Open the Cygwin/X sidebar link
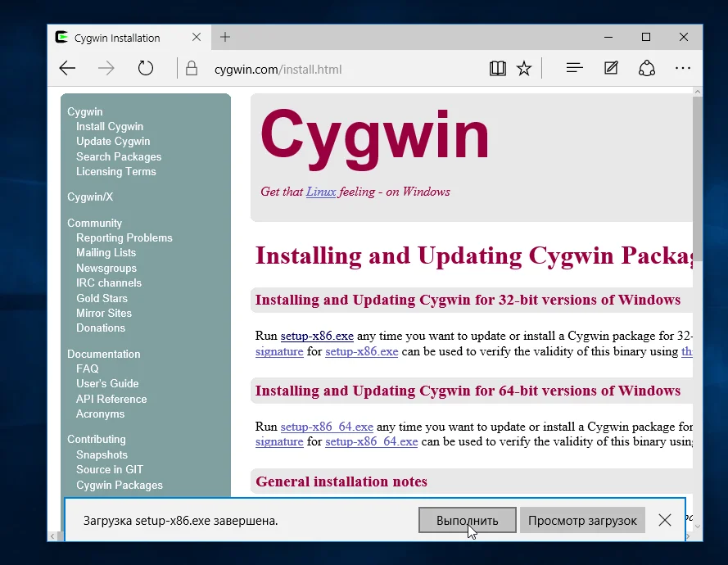The height and width of the screenshot is (565, 728). click(90, 197)
